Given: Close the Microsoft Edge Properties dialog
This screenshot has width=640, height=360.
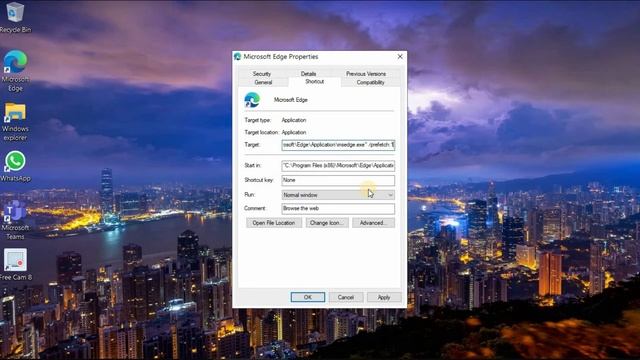Looking at the screenshot, I should pos(400,57).
